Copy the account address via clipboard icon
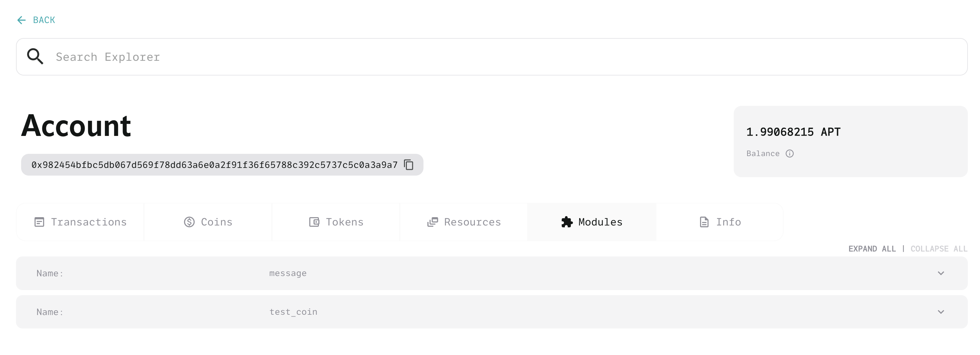Viewport: 980px width, 355px height. [x=409, y=165]
